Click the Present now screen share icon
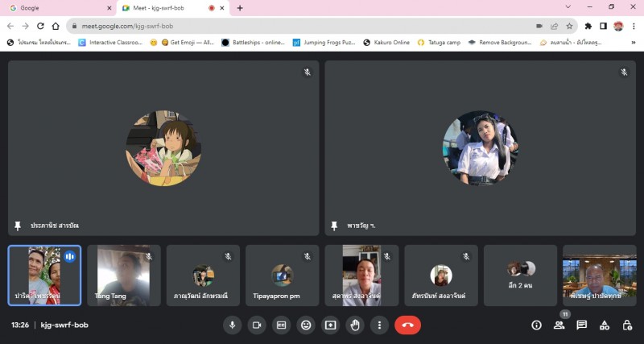The image size is (644, 344). 330,325
